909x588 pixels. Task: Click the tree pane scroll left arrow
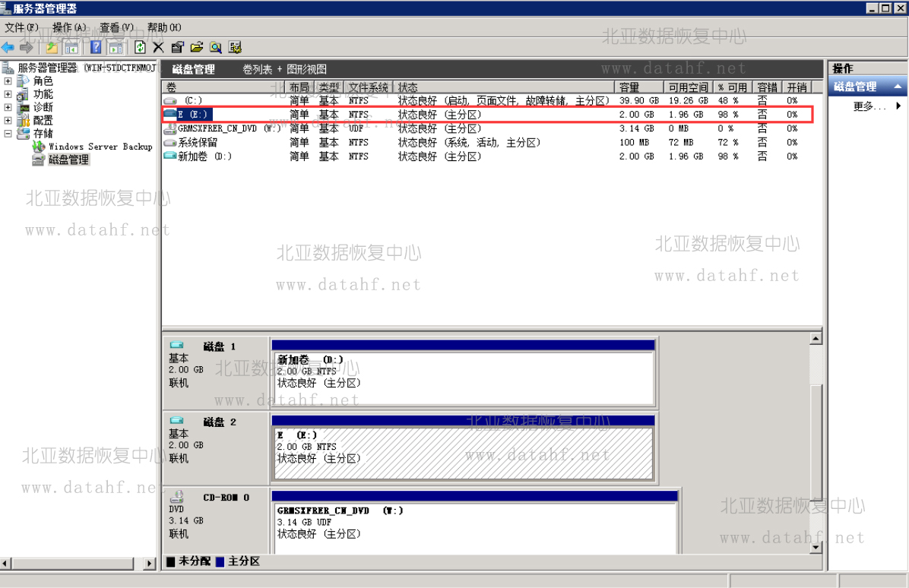(x=6, y=563)
